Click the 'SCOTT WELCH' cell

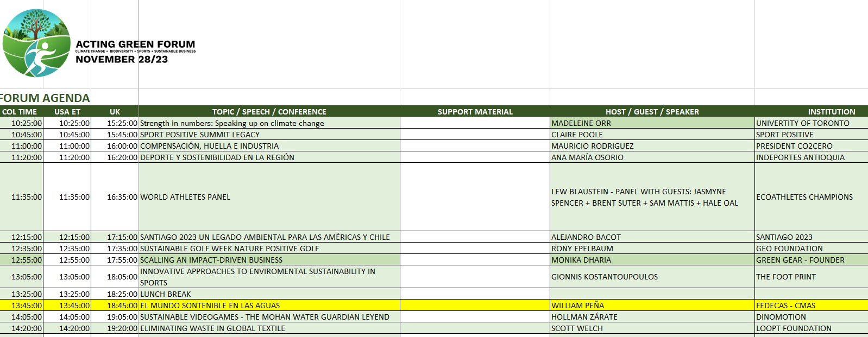coord(652,328)
